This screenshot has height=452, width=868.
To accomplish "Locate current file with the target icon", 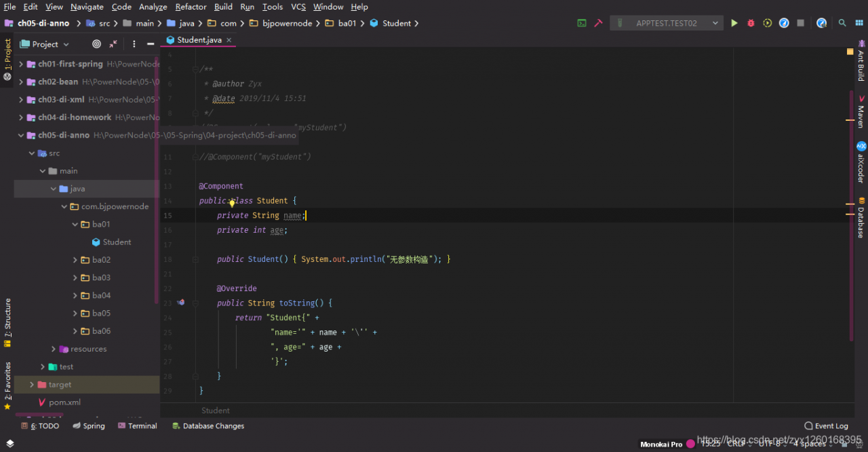I will [x=96, y=43].
